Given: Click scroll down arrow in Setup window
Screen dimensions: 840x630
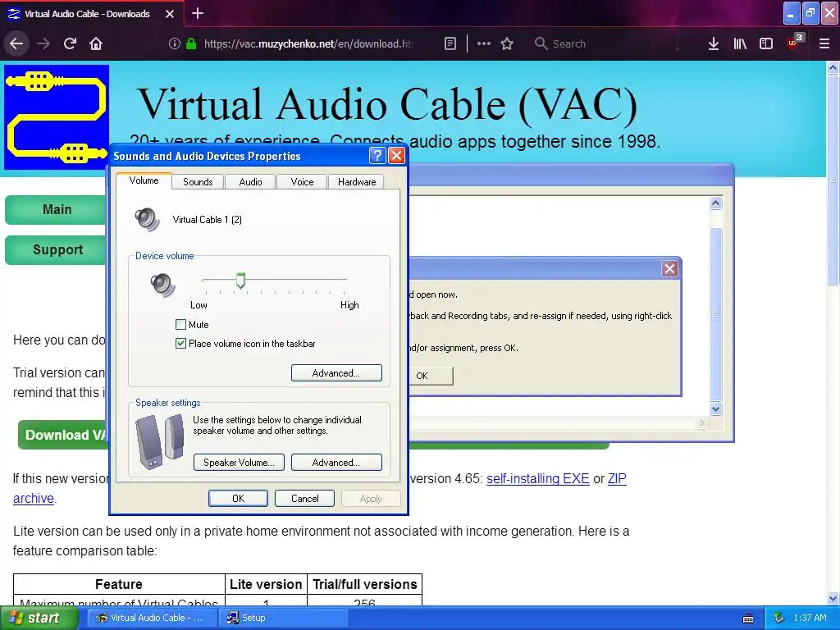Looking at the screenshot, I should [715, 409].
